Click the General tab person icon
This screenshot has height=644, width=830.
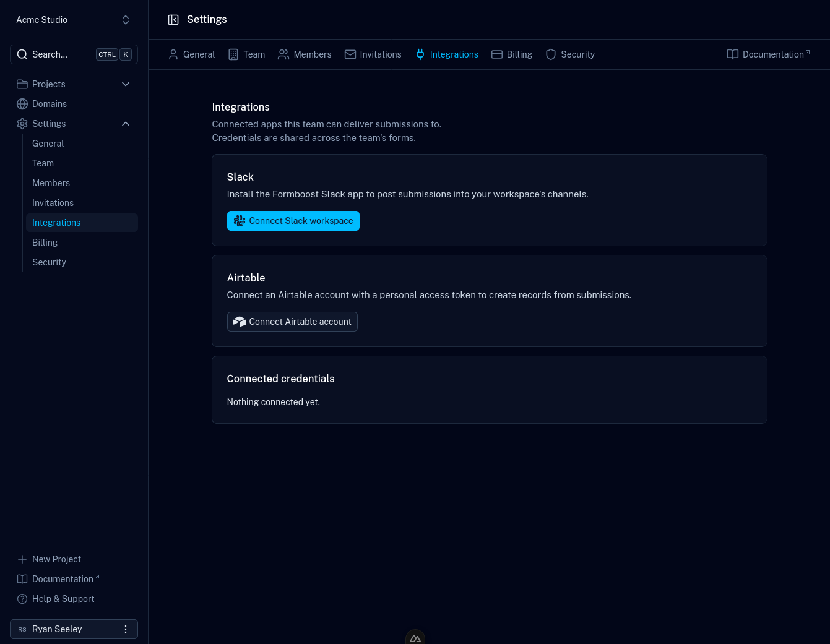[x=173, y=54]
